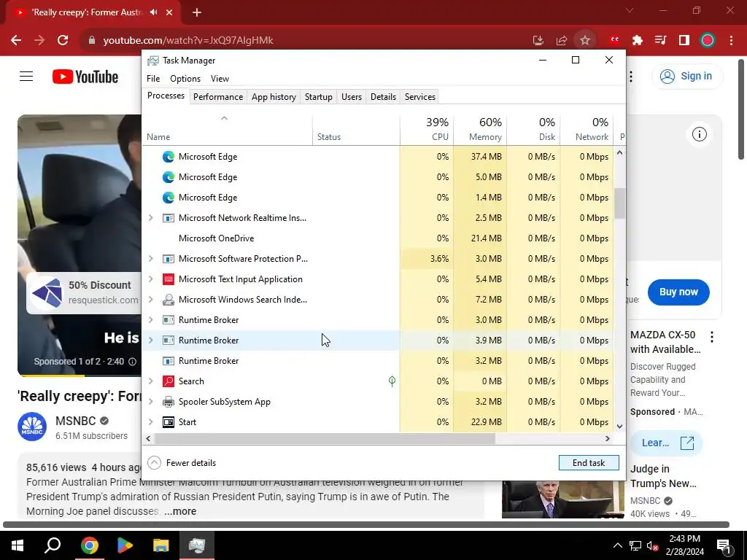Image resolution: width=747 pixels, height=560 pixels.
Task: Click the Microsoft Edge icon beside 37.4 MB
Action: tap(169, 157)
